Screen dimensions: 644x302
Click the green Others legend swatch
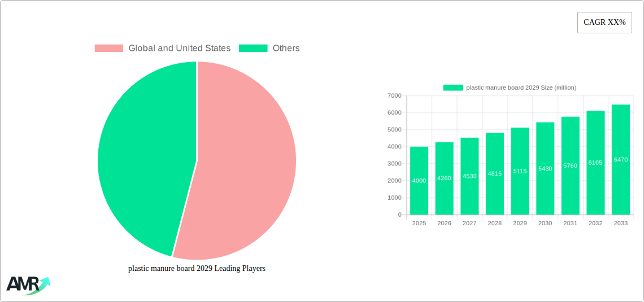point(253,49)
